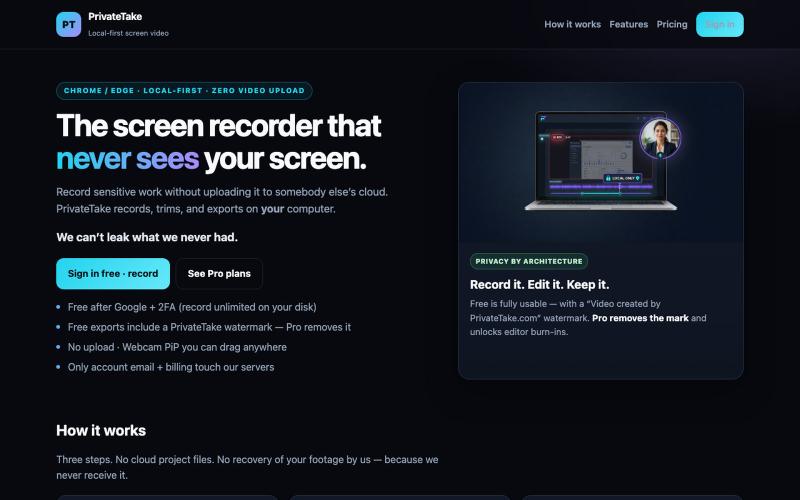The height and width of the screenshot is (500, 800).
Task: Click the 'Pro removes the mark' bold text
Action: click(x=640, y=318)
